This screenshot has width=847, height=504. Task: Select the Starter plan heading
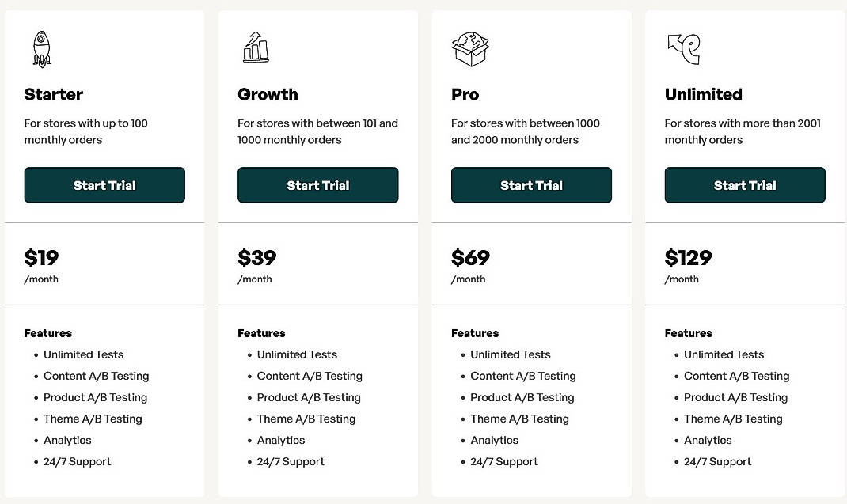[x=53, y=94]
